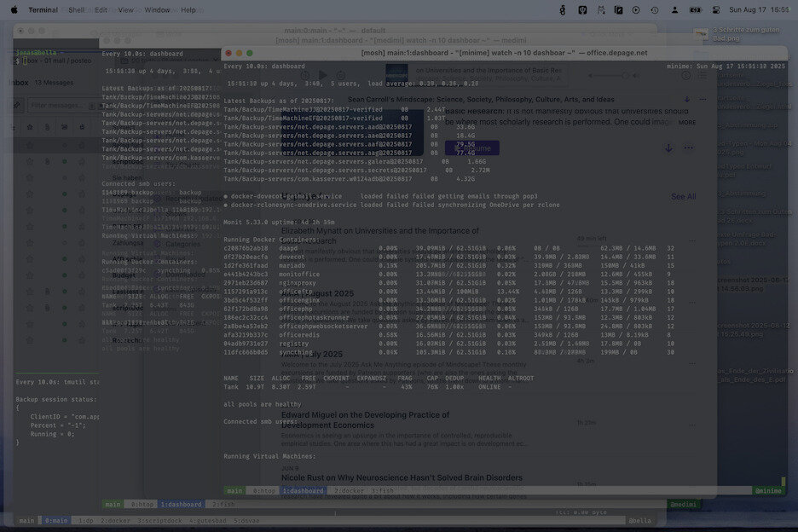This screenshot has height=532, width=798.
Task: Click the Resume button in Podcasts
Action: point(471,148)
